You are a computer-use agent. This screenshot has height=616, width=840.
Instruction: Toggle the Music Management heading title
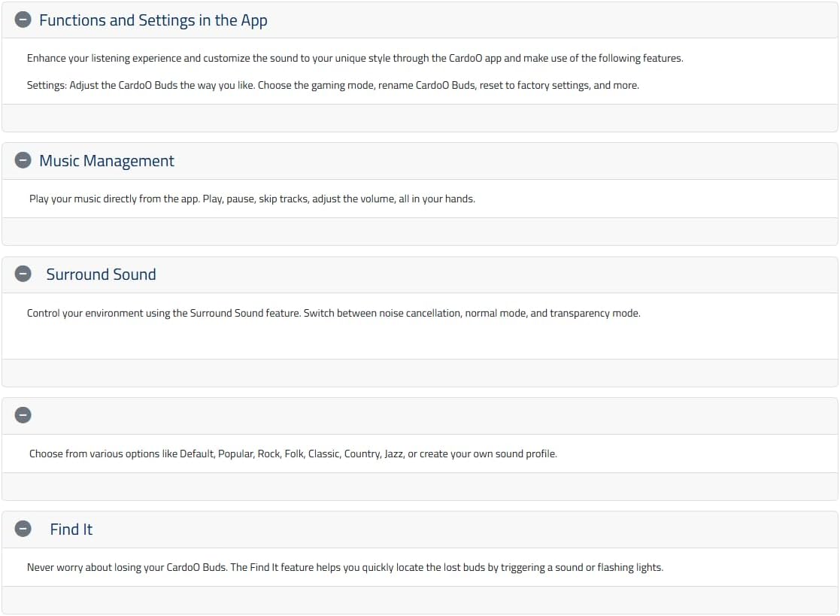(107, 161)
